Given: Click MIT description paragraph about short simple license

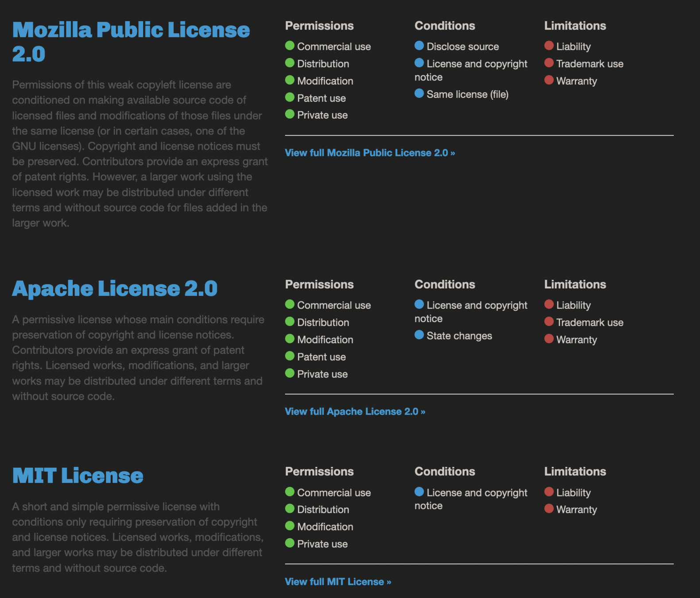Looking at the screenshot, I should pyautogui.click(x=138, y=537).
